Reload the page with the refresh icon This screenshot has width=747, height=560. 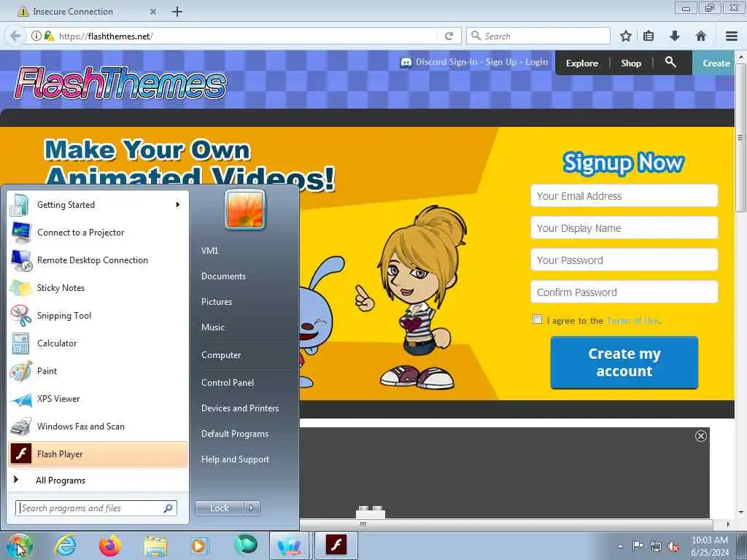449,36
